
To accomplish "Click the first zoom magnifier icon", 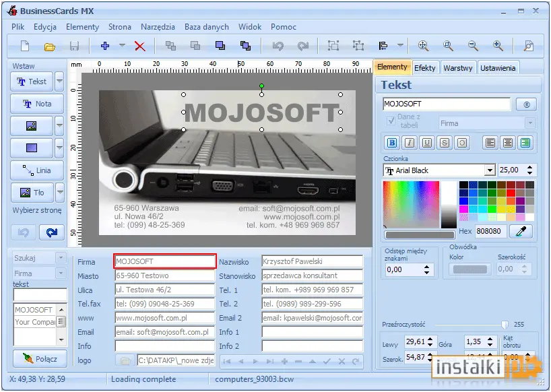I will click(x=424, y=46).
